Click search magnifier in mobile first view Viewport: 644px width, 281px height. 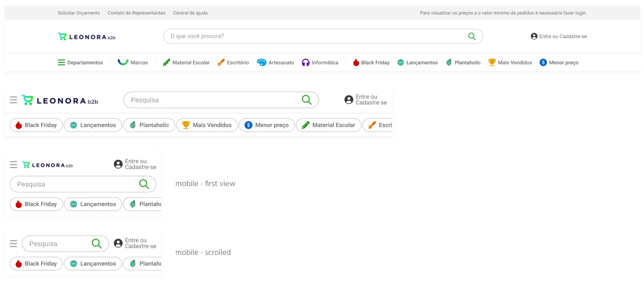144,184
